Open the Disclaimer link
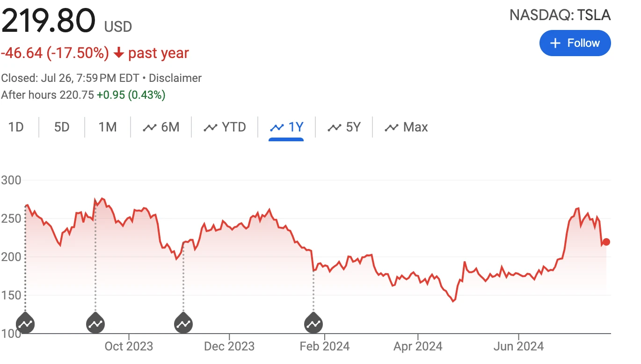641x364 pixels. tap(175, 78)
